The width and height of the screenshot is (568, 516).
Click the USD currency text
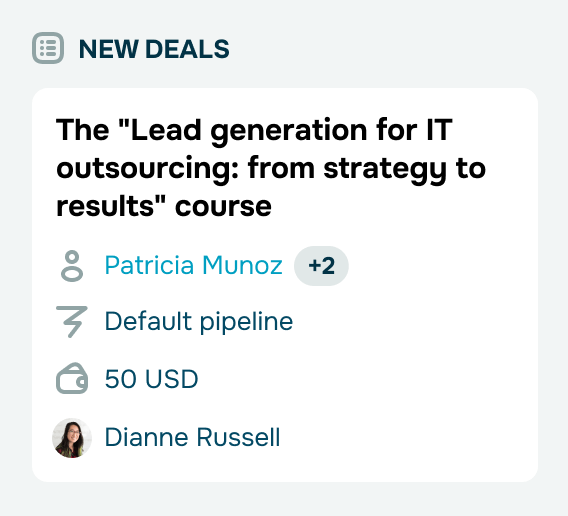point(172,379)
